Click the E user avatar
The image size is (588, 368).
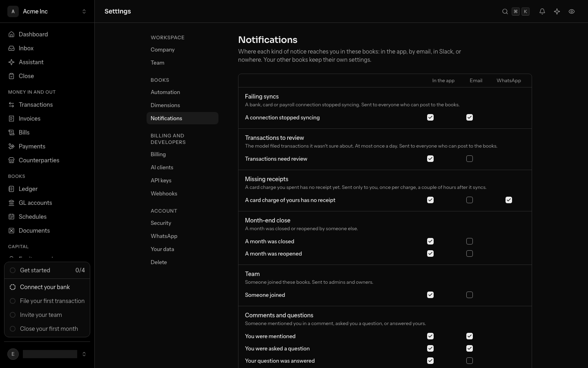[x=13, y=354]
